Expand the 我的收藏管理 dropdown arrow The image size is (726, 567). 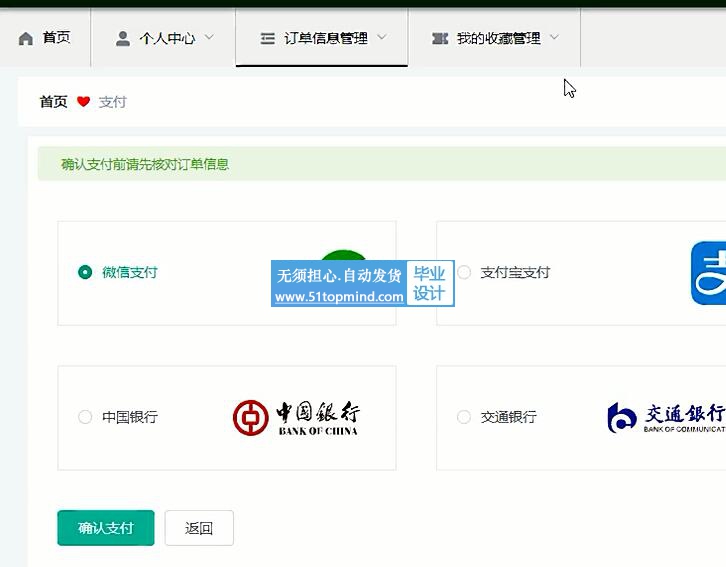[x=554, y=37]
